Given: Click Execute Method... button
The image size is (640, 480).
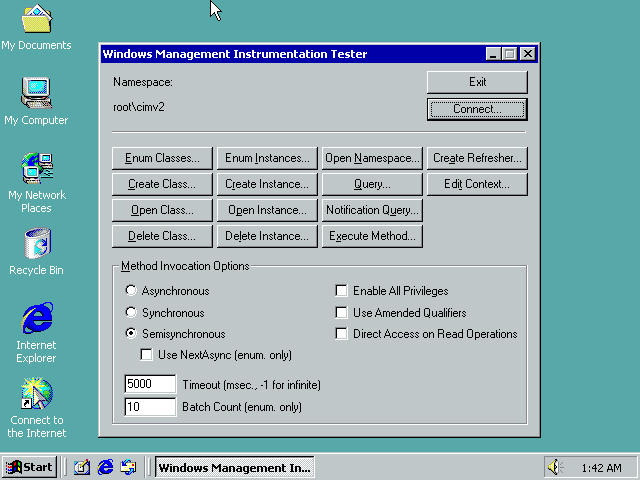Looking at the screenshot, I should point(372,236).
